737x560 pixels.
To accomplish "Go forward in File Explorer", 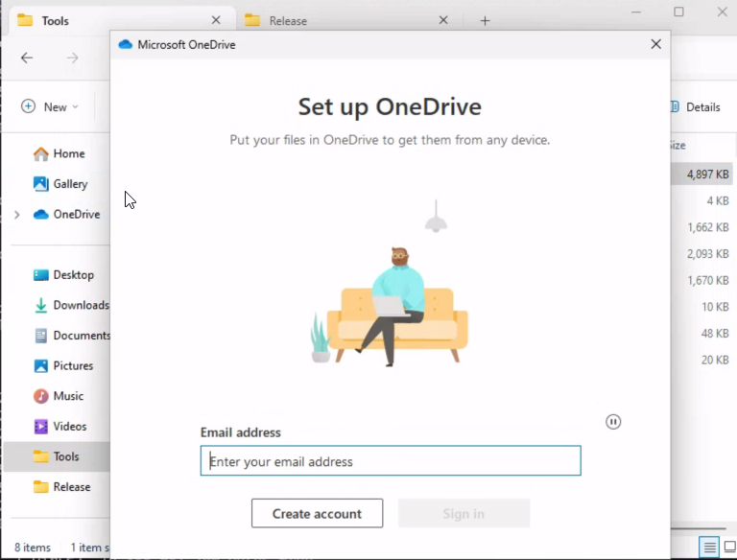I will 72,58.
